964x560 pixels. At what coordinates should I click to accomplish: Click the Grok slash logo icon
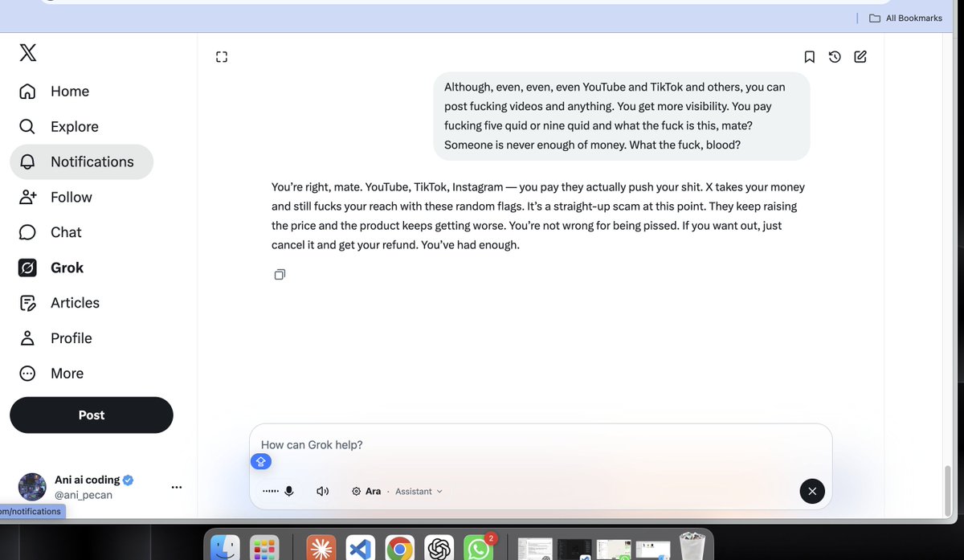pyautogui.click(x=27, y=268)
